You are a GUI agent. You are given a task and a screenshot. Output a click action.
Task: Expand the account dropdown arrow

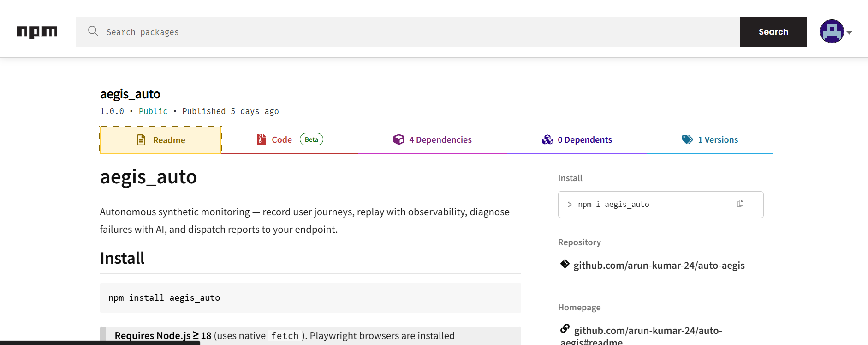coord(849,33)
